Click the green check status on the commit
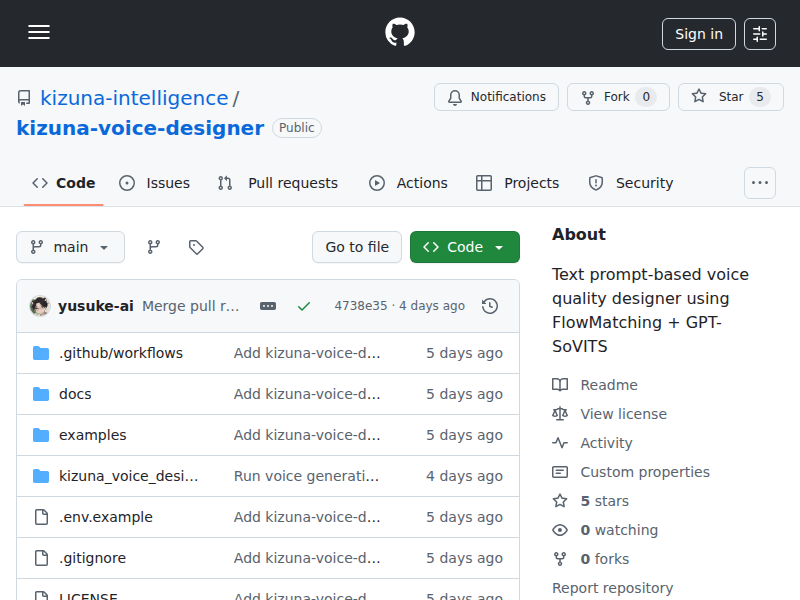800x600 pixels. pos(304,306)
